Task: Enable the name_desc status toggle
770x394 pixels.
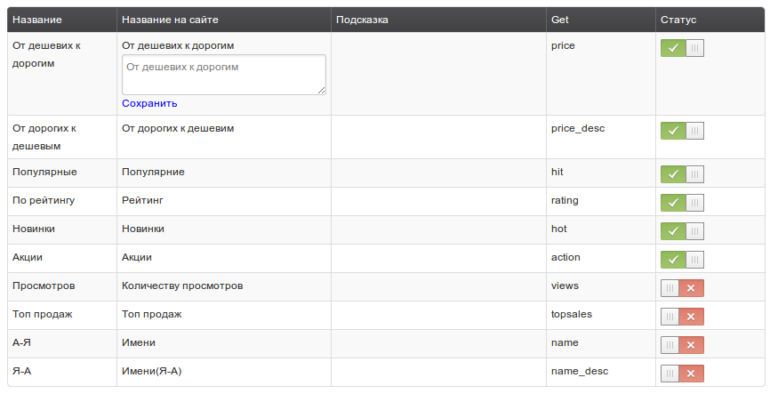Action: click(x=682, y=373)
